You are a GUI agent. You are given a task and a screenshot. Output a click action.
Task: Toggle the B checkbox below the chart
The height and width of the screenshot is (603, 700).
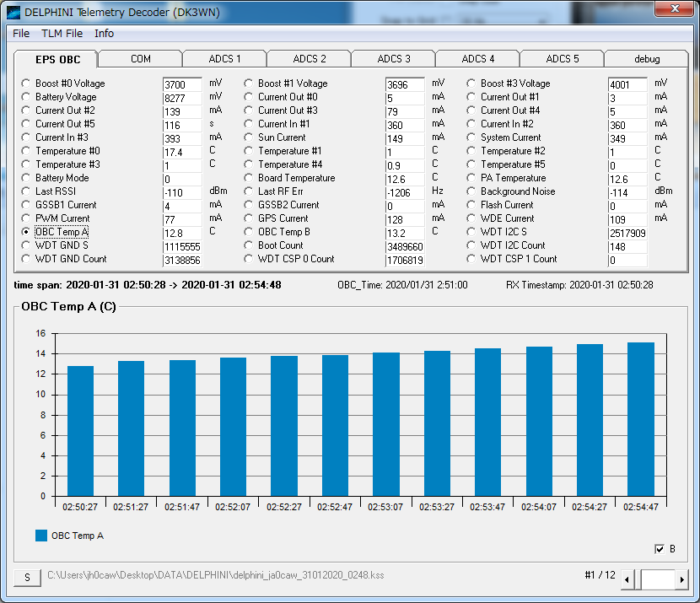[660, 549]
